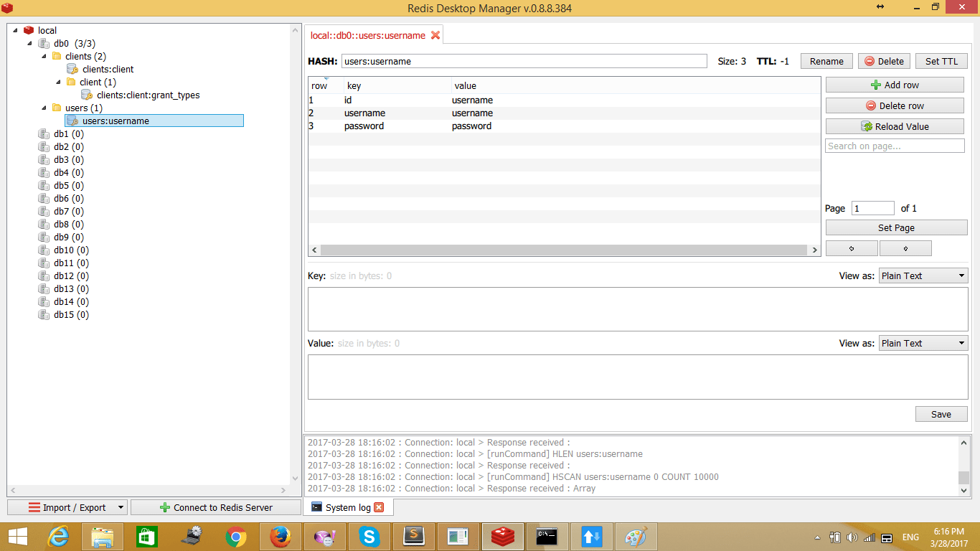Click Connect to Redis Server button
The height and width of the screenshot is (551, 980).
[x=216, y=507]
